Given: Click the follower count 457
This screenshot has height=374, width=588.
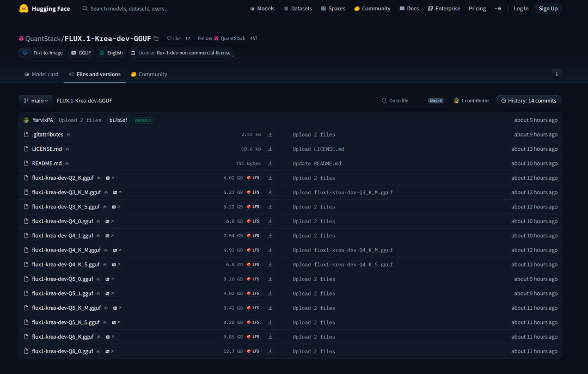Looking at the screenshot, I should (x=254, y=38).
